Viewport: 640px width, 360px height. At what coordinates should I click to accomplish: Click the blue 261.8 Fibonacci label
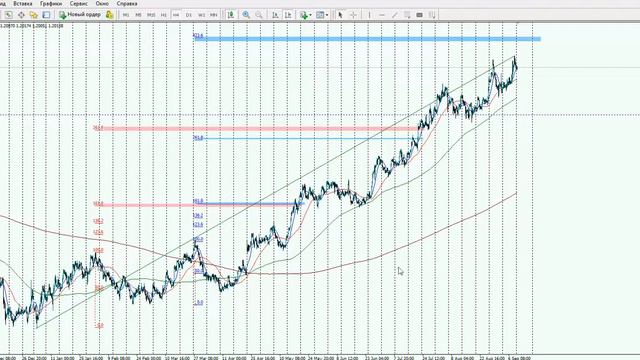198,138
